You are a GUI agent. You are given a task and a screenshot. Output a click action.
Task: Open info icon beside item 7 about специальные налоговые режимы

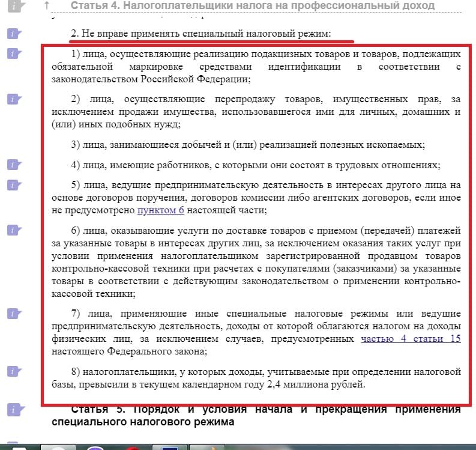pyautogui.click(x=14, y=314)
